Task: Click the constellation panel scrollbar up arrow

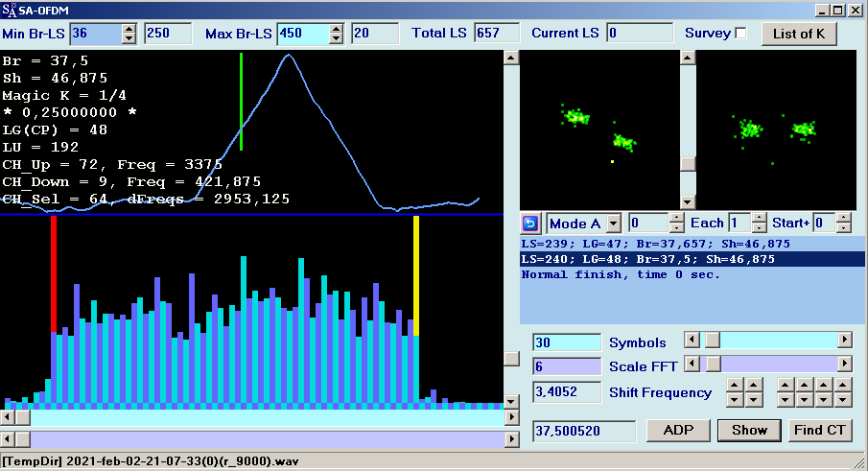Action: [x=688, y=58]
